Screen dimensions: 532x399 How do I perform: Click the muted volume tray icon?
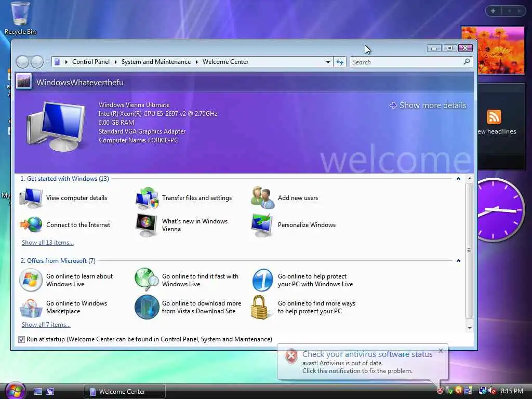[492, 391]
